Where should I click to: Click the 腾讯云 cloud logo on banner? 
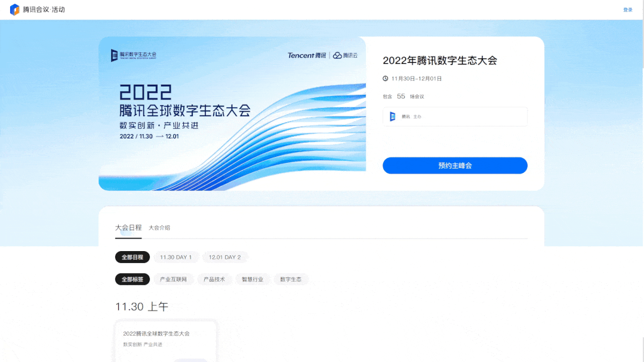tap(345, 55)
